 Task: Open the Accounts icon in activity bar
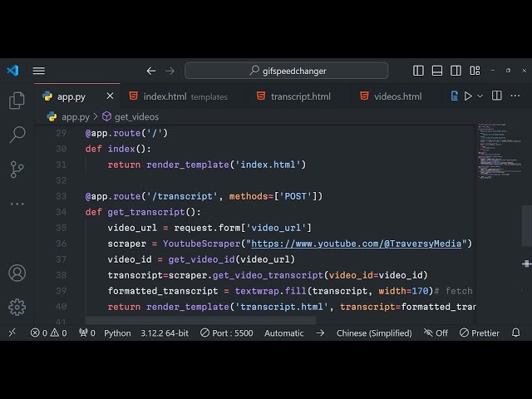tap(17, 273)
